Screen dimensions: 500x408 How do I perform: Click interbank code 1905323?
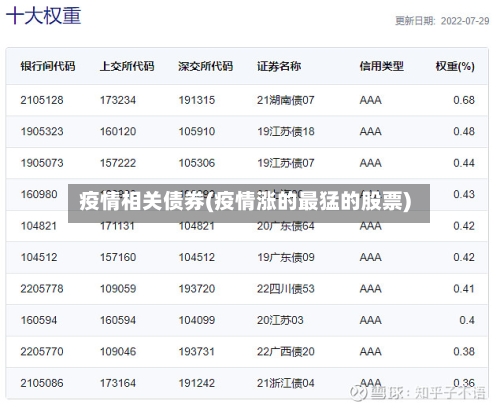click(42, 131)
